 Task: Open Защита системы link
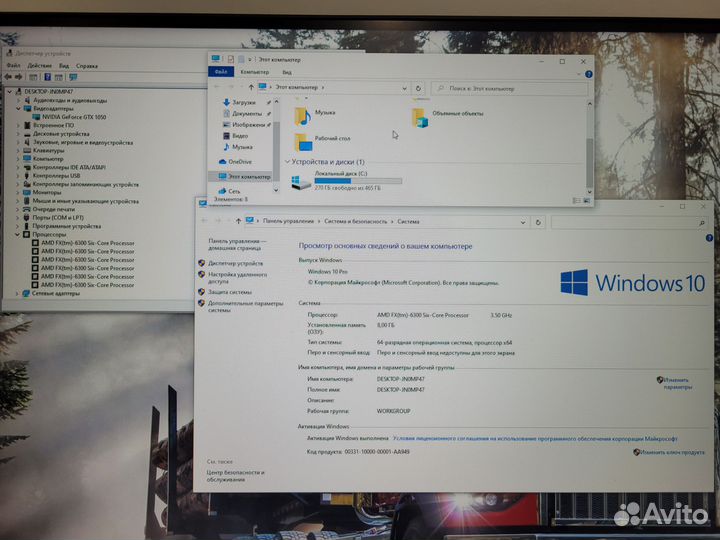tap(230, 292)
